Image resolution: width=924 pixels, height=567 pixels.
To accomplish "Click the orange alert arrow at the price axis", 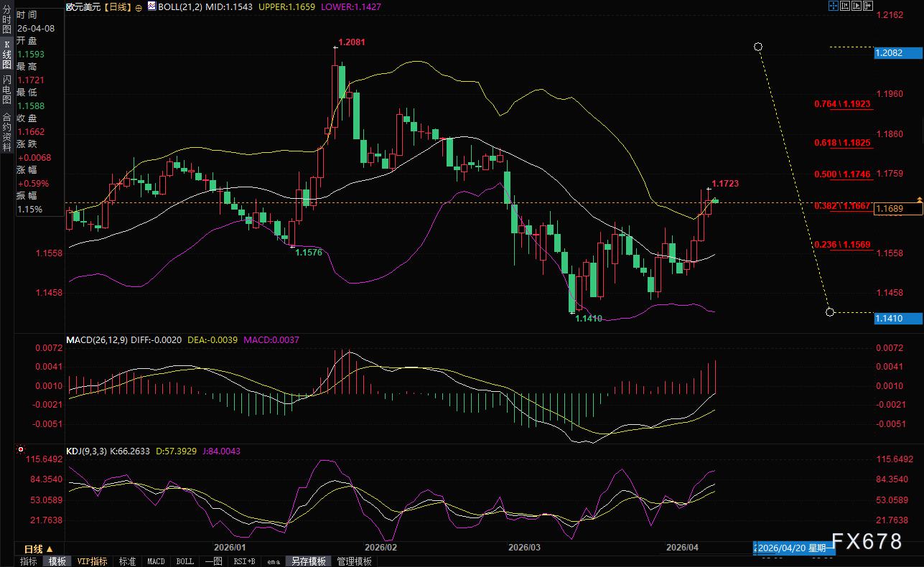I will click(x=918, y=199).
